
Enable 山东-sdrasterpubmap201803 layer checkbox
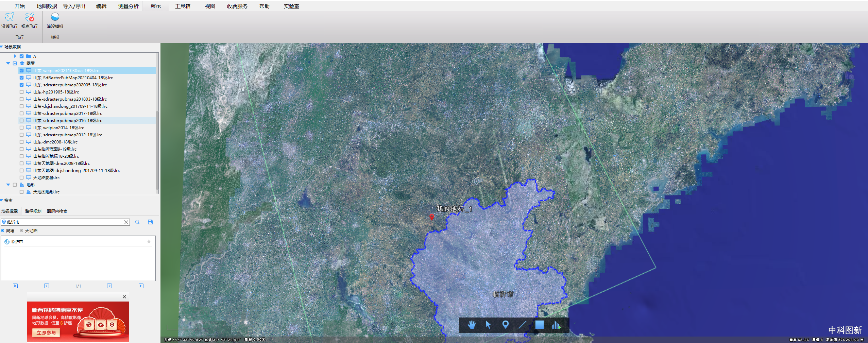21,99
